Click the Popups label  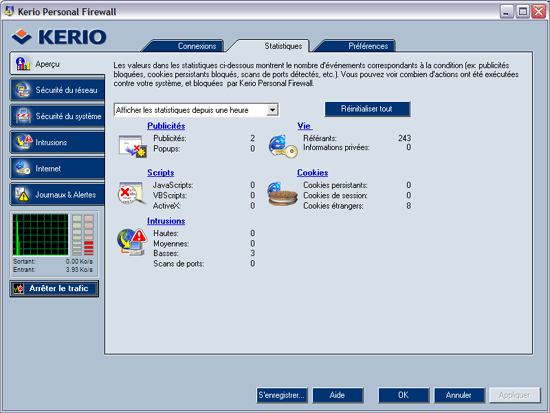167,149
